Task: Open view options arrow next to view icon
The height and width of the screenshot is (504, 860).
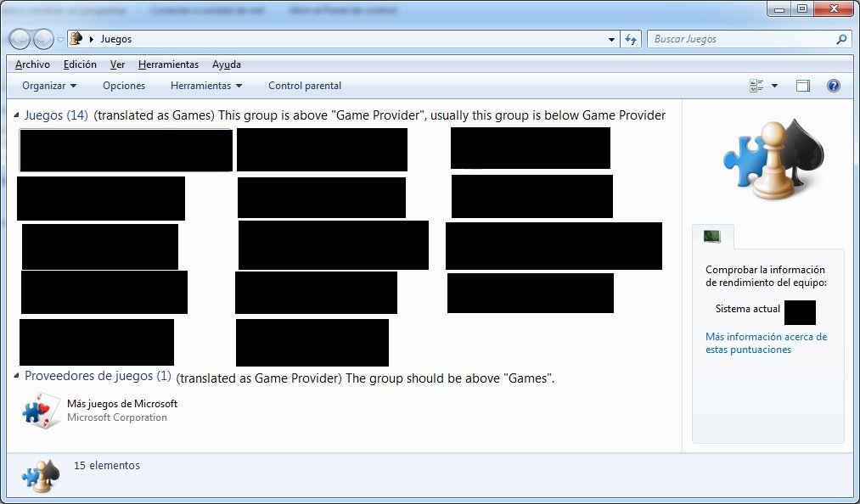Action: pos(774,86)
